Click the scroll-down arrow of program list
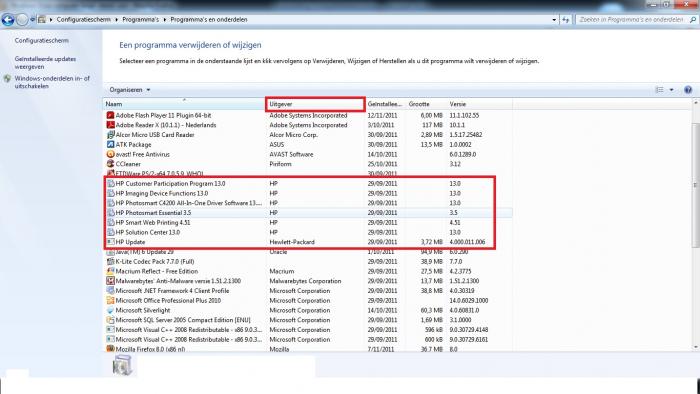The width and height of the screenshot is (700, 394). [696, 347]
